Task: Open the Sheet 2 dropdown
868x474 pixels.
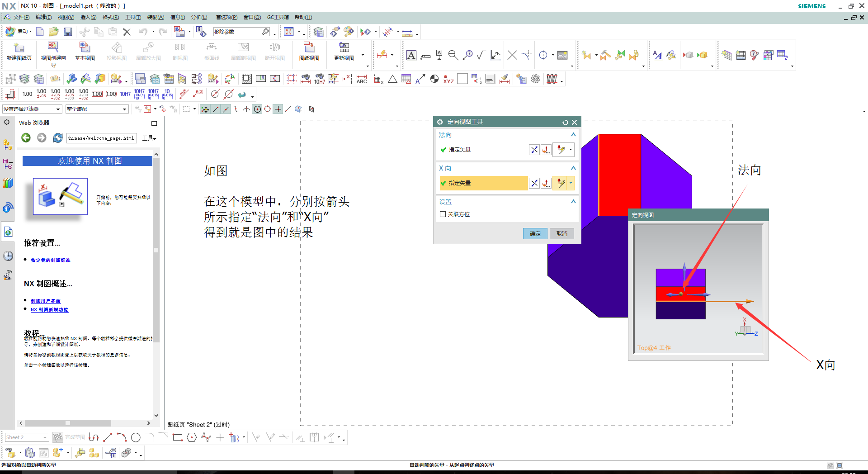Action: tap(27, 437)
